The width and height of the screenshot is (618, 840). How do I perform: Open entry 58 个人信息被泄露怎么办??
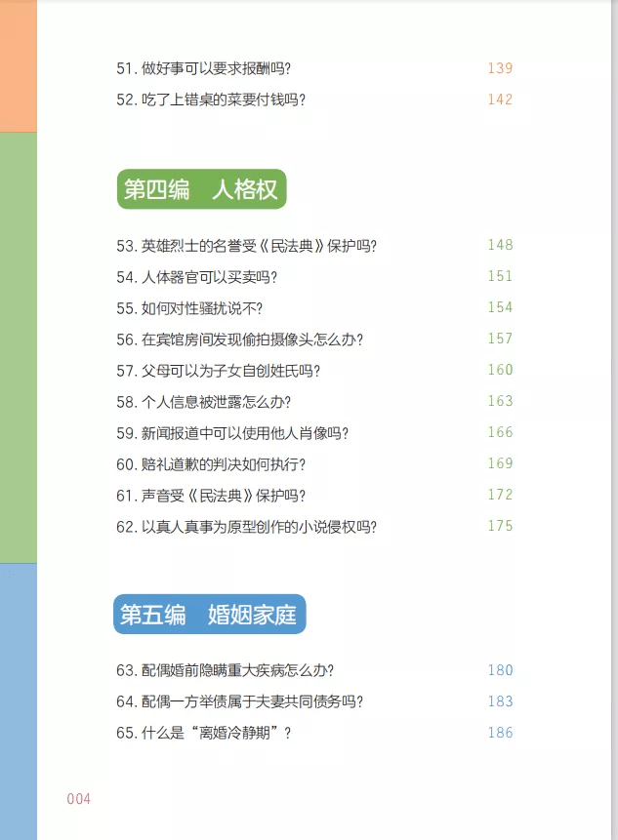[x=204, y=402]
